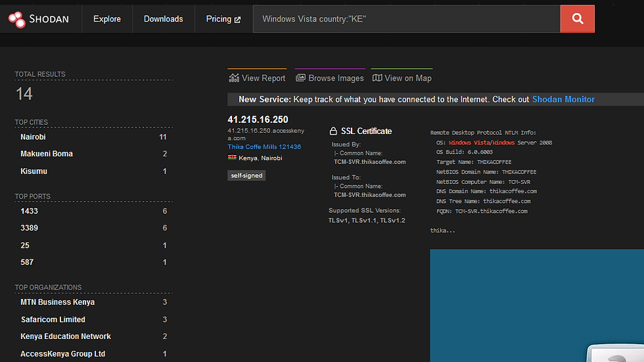Click the 'Kenya, Nairobi' location text
Image resolution: width=644 pixels, height=362 pixels.
click(x=260, y=158)
